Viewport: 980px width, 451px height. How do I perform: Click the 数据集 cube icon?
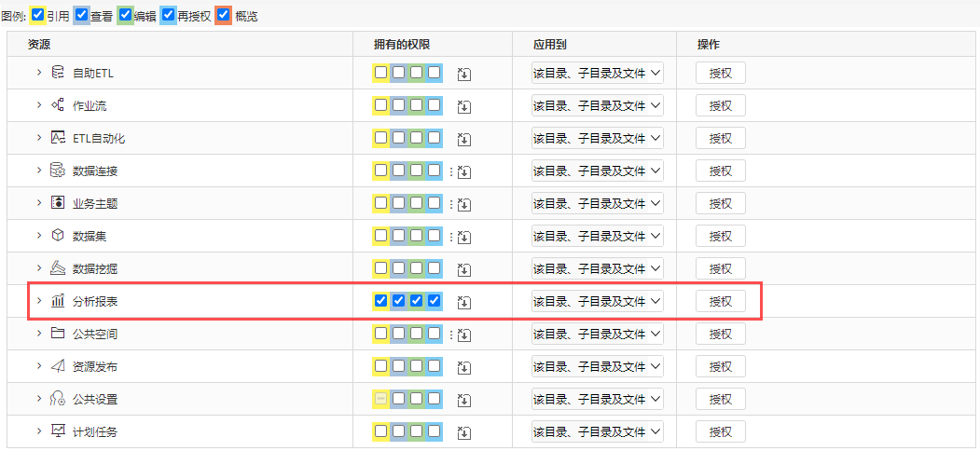click(58, 236)
